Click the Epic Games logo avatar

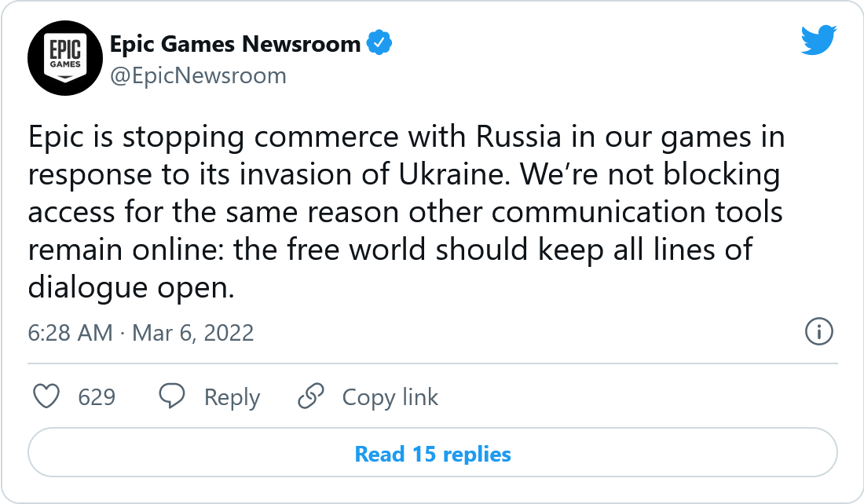pos(65,58)
